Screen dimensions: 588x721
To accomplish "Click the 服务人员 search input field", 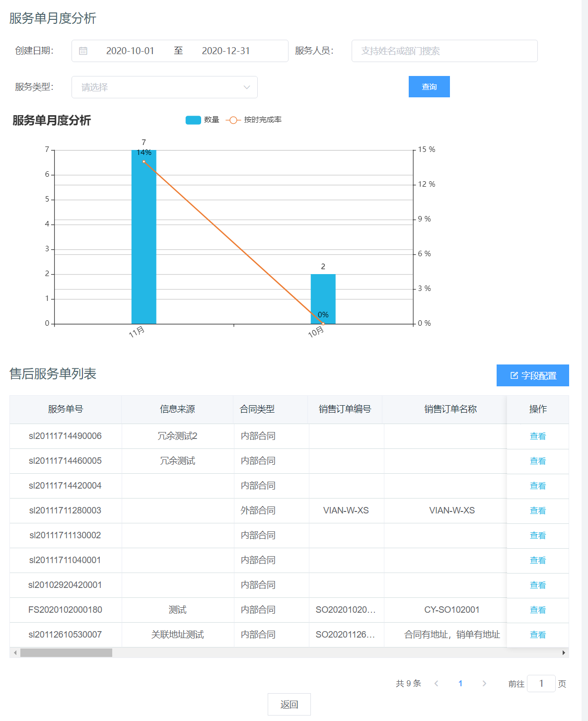I will [444, 51].
